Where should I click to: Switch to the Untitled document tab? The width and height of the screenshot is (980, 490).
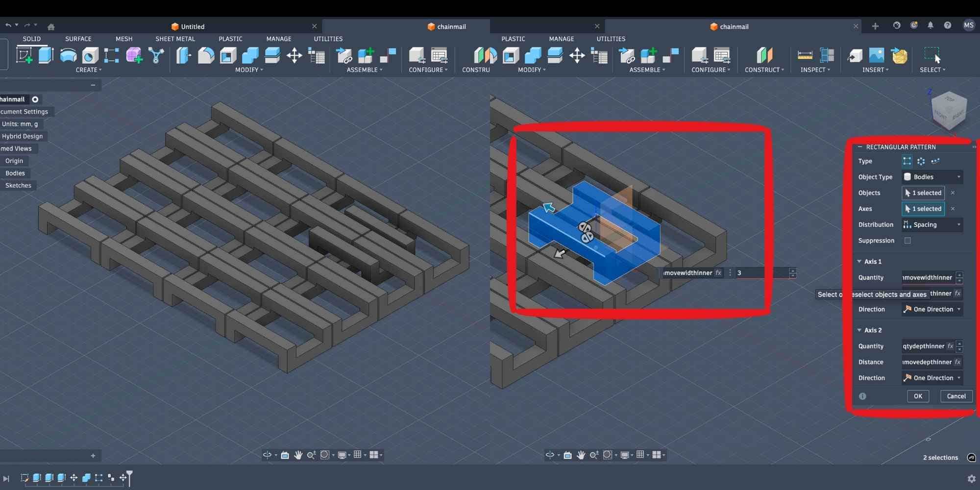(188, 26)
